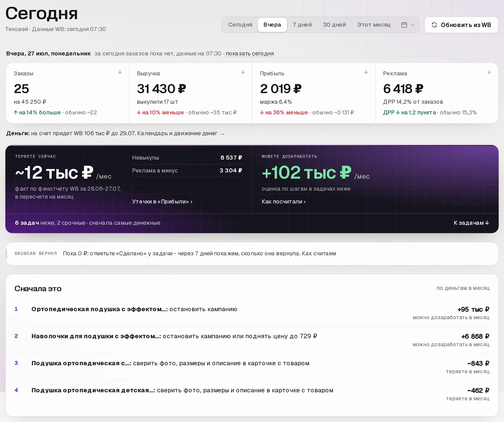Viewport: 504px width, 422px height.
Task: Open the Как посчитали link
Action: (283, 202)
